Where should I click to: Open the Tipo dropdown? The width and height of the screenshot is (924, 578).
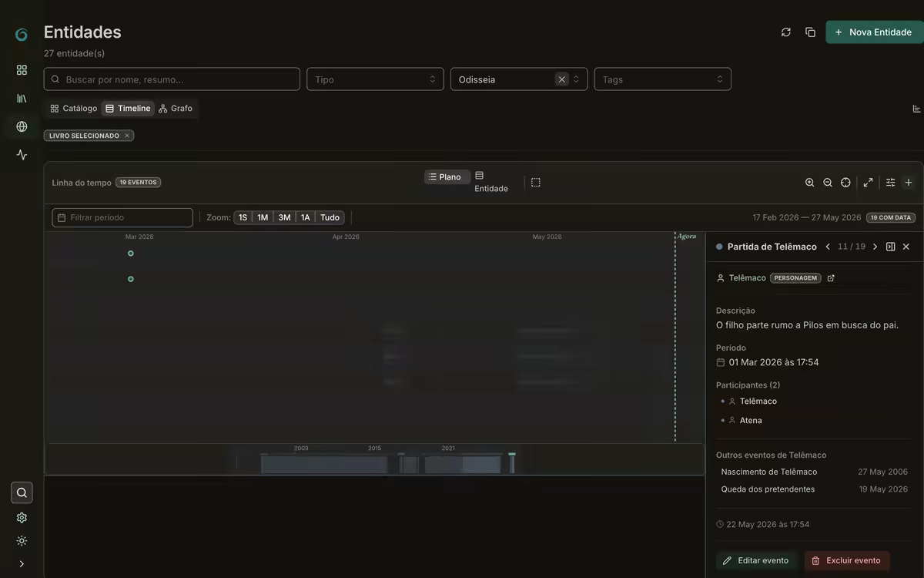(x=375, y=79)
